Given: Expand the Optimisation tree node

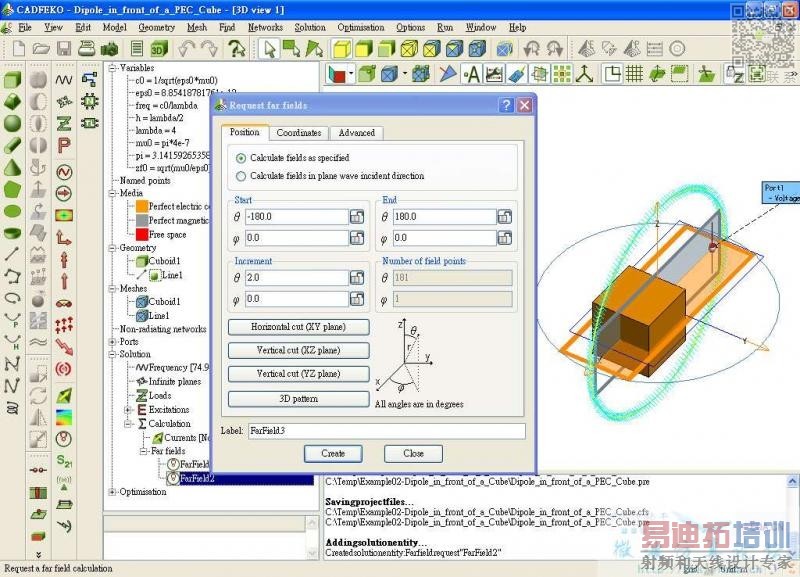Looking at the screenshot, I should pyautogui.click(x=112, y=492).
